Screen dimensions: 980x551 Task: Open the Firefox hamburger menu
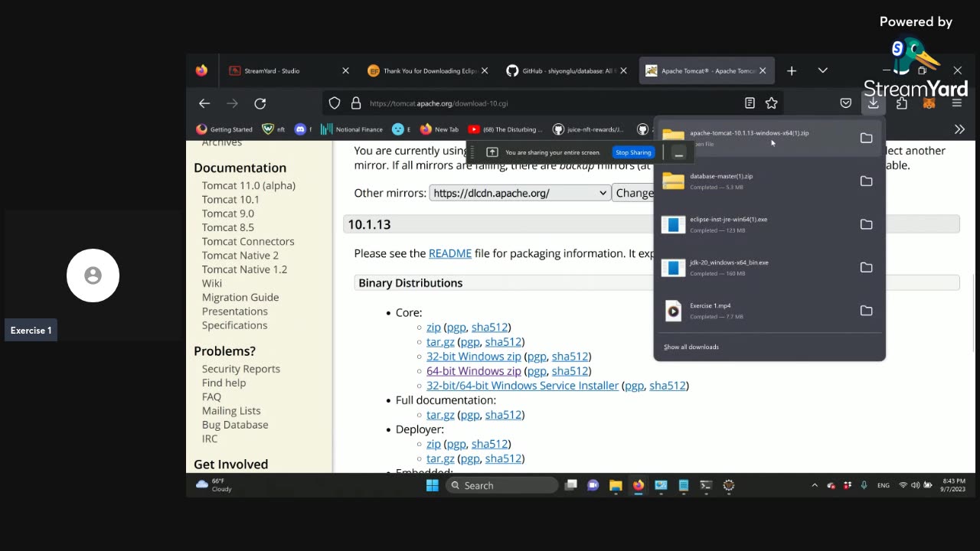pos(957,103)
